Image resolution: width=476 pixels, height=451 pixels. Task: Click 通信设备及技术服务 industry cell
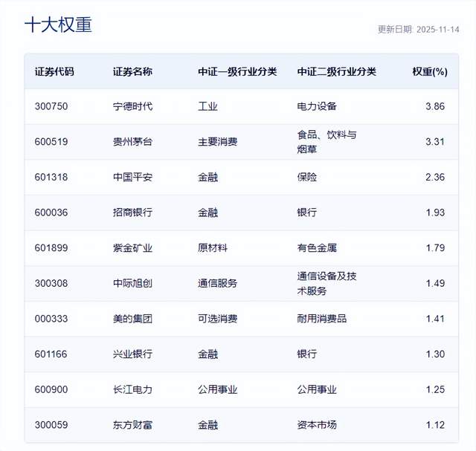tap(327, 284)
